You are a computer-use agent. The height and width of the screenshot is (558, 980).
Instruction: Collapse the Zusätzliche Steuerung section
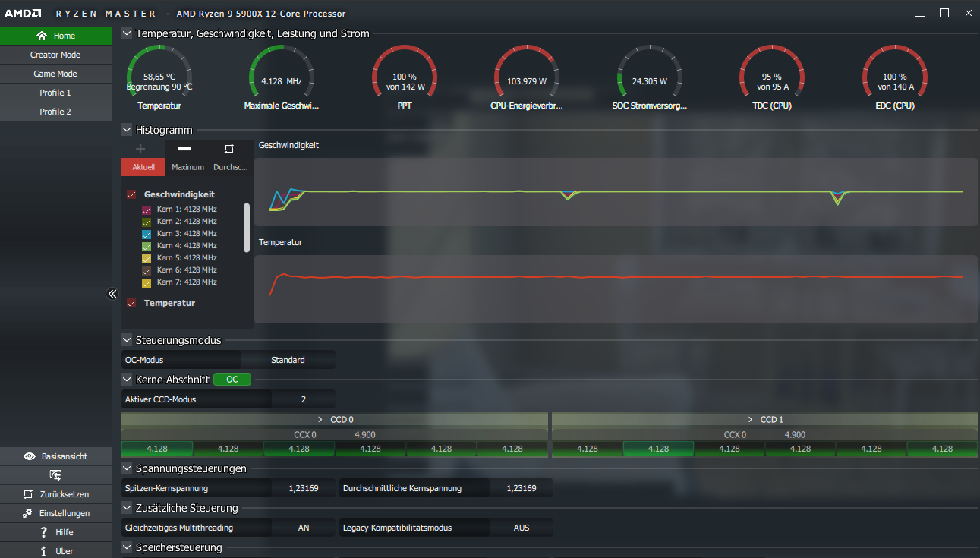pyautogui.click(x=127, y=508)
